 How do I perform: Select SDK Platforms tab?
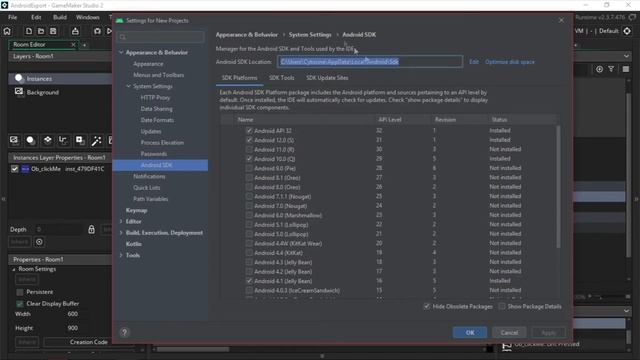[x=239, y=78]
